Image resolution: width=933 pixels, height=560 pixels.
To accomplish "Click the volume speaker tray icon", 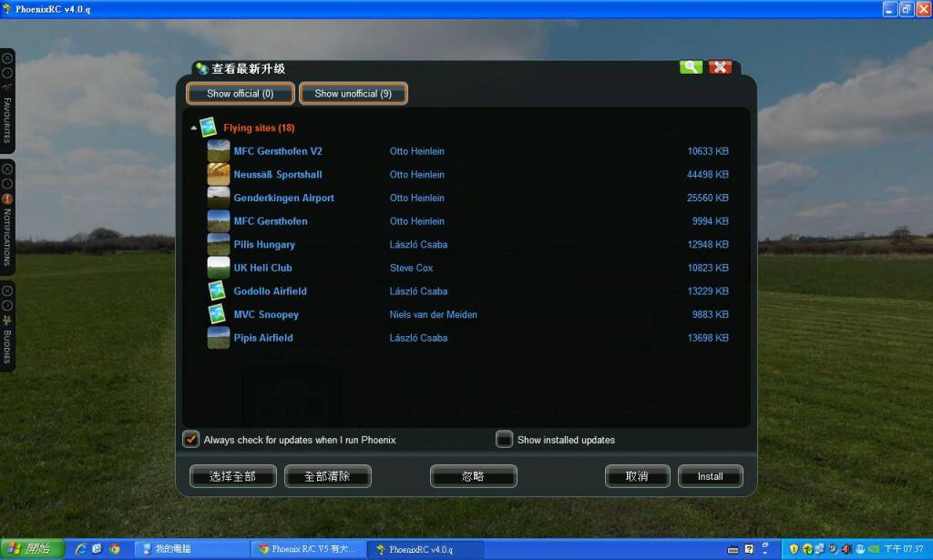I will 846,549.
